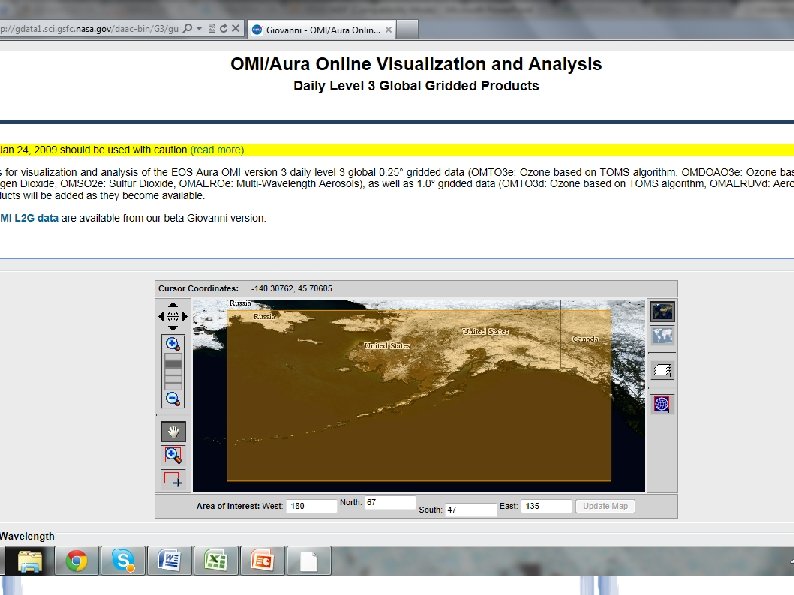This screenshot has width=794, height=595.
Task: Edit the East longitude field
Action: pyautogui.click(x=547, y=506)
